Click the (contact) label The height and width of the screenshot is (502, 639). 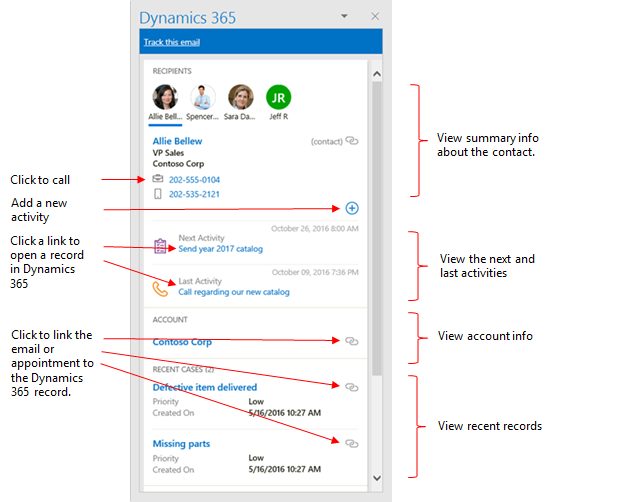326,141
